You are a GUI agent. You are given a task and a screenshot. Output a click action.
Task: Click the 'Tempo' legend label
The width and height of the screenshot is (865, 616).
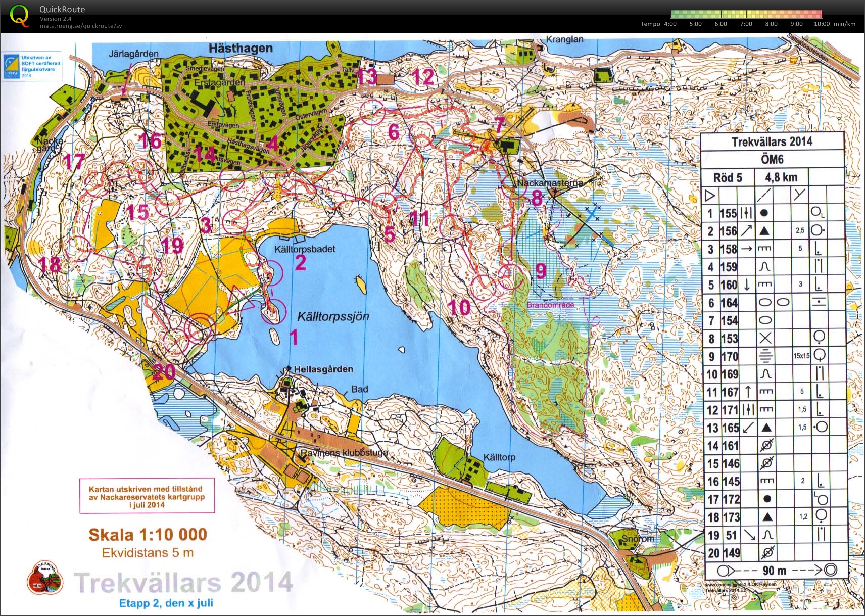pyautogui.click(x=650, y=24)
